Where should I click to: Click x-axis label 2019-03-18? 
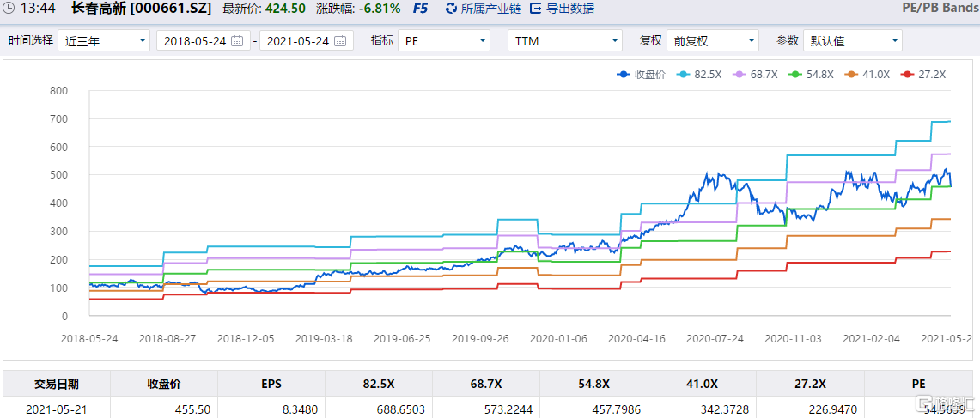point(324,338)
